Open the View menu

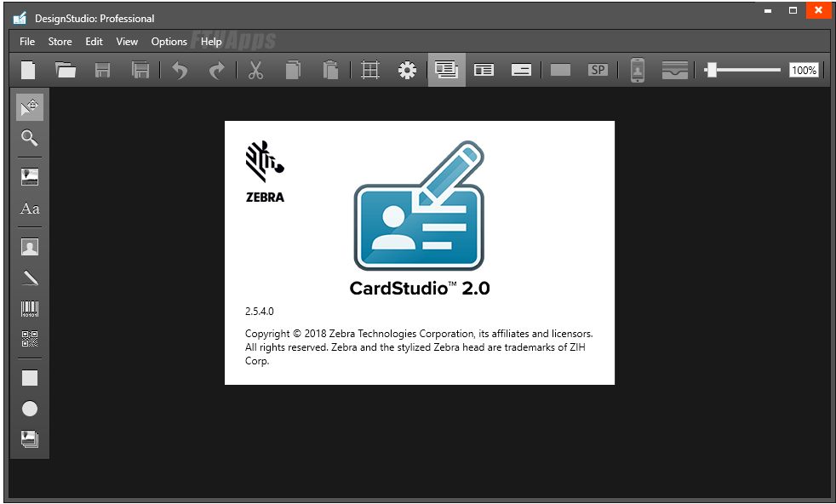click(127, 42)
